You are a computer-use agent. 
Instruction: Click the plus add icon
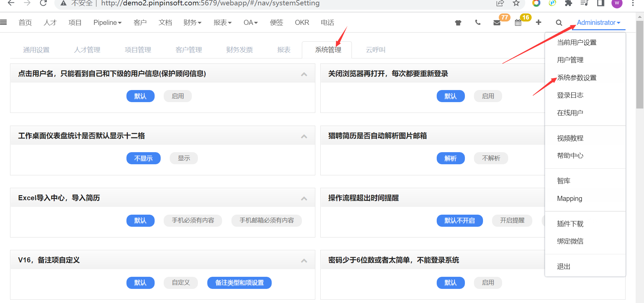tap(538, 22)
